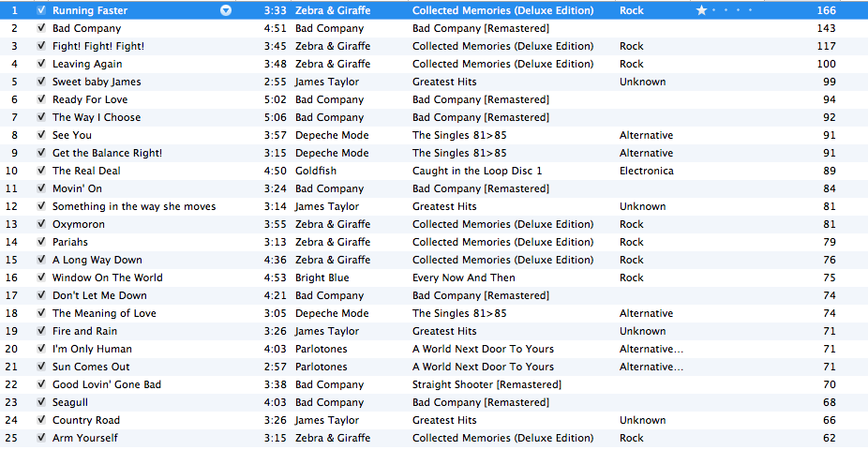868x465 pixels.
Task: Select the song Window On The World
Action: coord(108,277)
